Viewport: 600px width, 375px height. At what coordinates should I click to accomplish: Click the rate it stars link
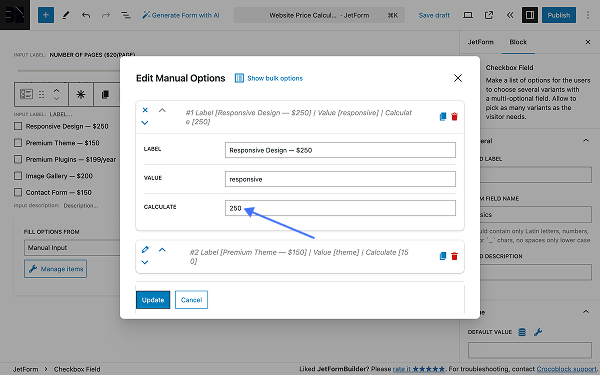tap(419, 369)
